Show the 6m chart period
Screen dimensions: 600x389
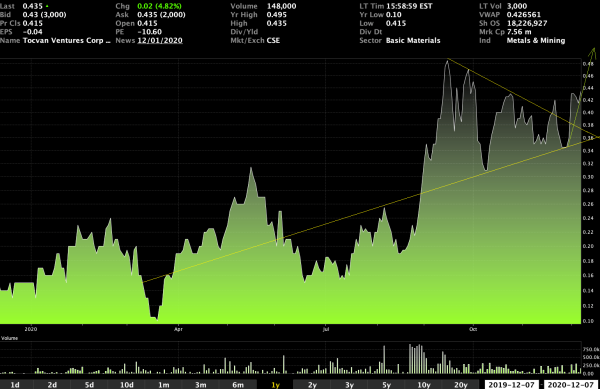[x=238, y=384]
